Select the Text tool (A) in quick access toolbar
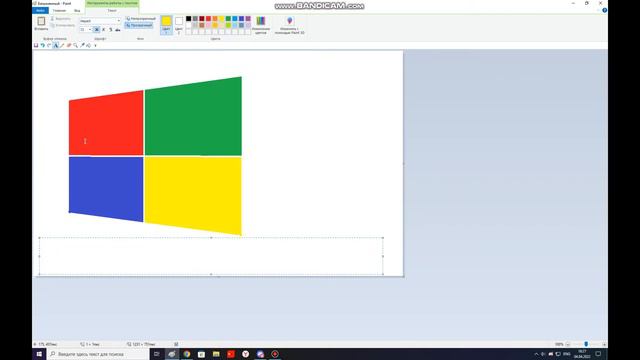Viewport: 640px width, 360px height. pyautogui.click(x=56, y=45)
